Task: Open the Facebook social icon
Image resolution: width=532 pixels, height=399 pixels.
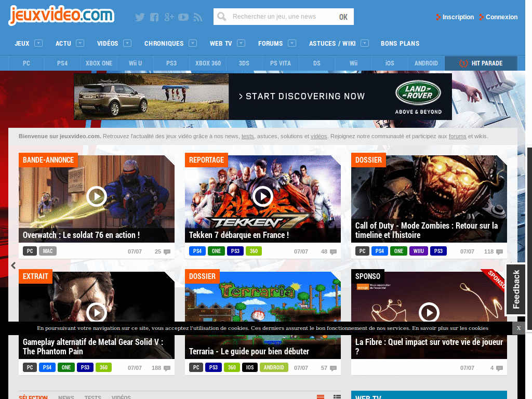Action: point(154,17)
